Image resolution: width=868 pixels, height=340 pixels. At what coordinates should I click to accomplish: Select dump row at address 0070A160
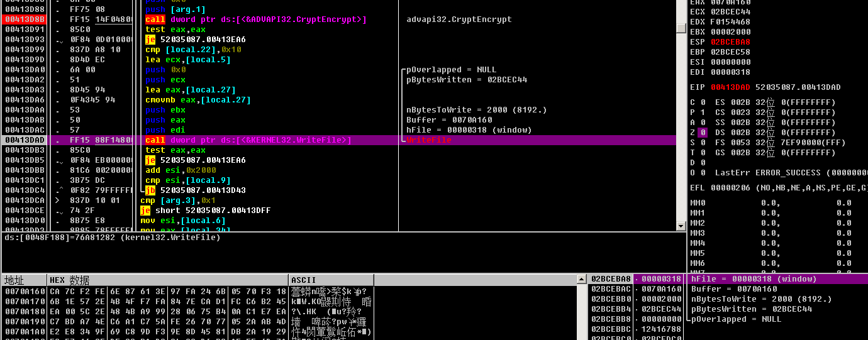pos(25,292)
